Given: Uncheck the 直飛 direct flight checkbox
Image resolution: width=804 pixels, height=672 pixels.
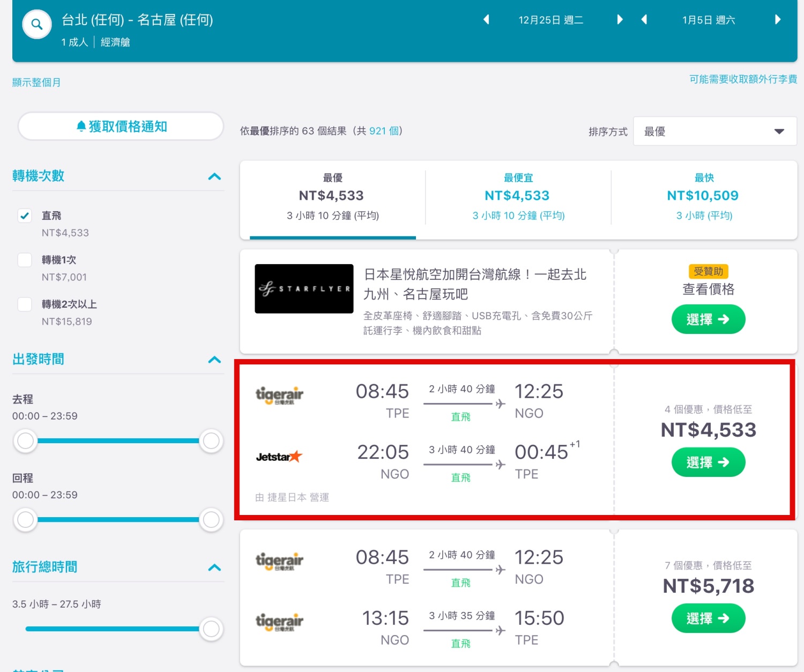Looking at the screenshot, I should pyautogui.click(x=25, y=215).
